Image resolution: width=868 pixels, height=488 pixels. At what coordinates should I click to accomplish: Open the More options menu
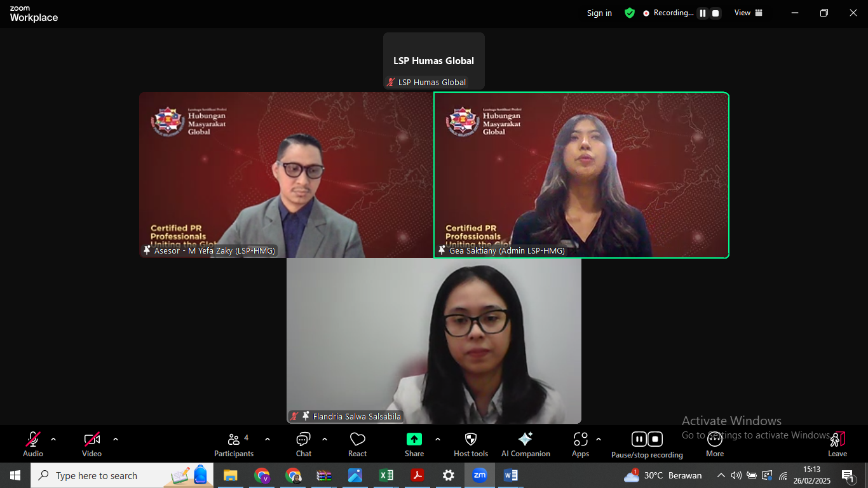pyautogui.click(x=715, y=444)
